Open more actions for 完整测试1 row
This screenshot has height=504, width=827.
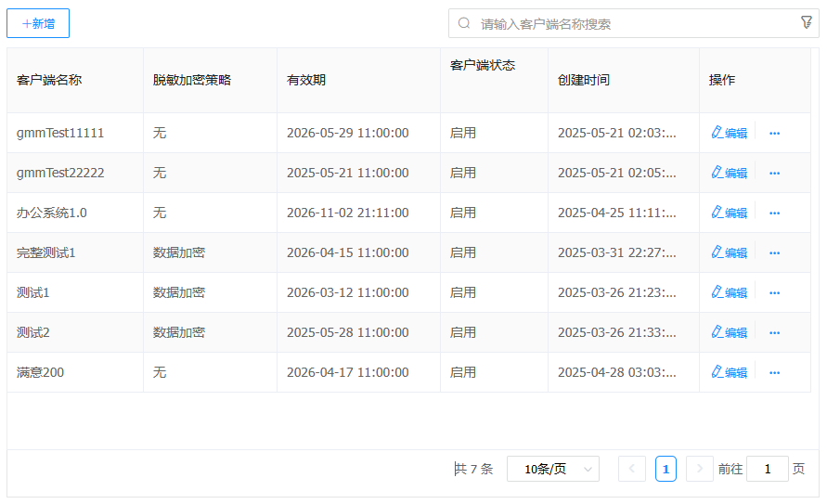pyautogui.click(x=774, y=253)
